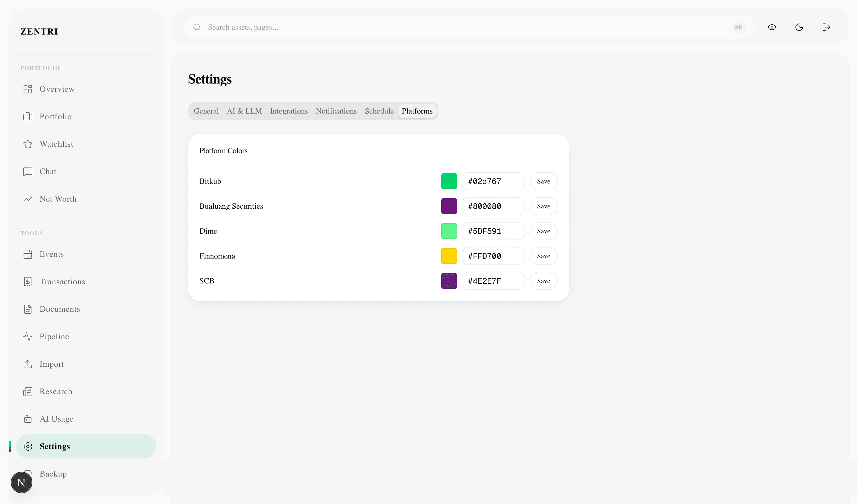Click the Events calendar icon
The width and height of the screenshot is (857, 504).
tap(27, 254)
